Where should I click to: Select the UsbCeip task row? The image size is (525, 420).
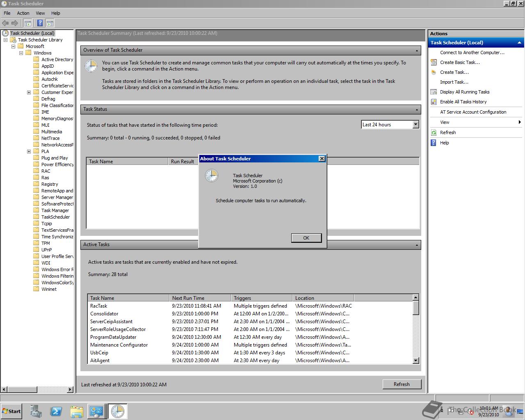pos(250,353)
